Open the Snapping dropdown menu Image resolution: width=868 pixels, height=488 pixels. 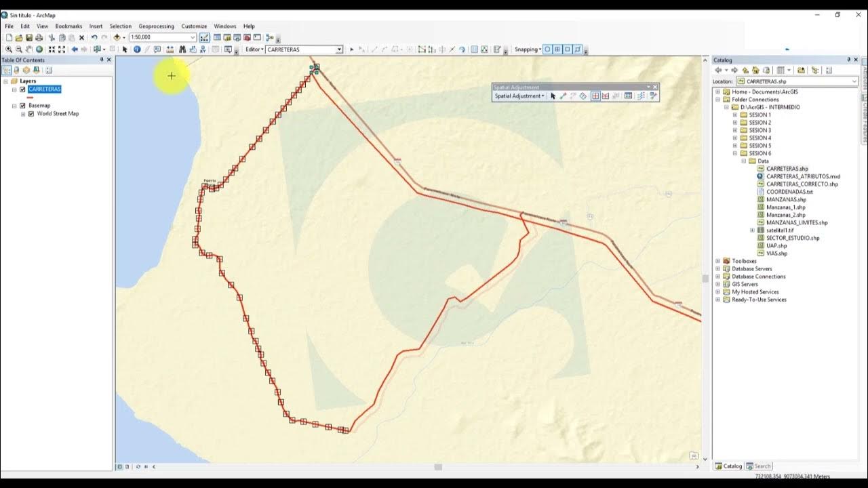tap(527, 49)
